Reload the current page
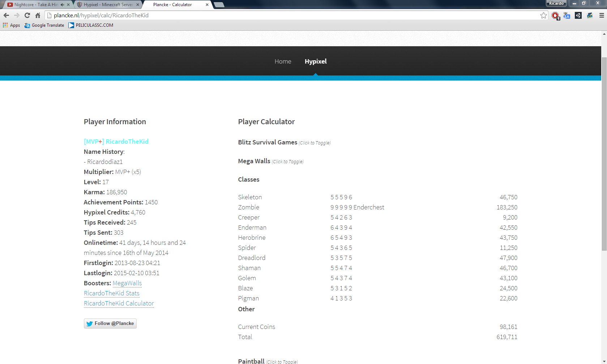Image resolution: width=607 pixels, height=364 pixels. (x=27, y=15)
